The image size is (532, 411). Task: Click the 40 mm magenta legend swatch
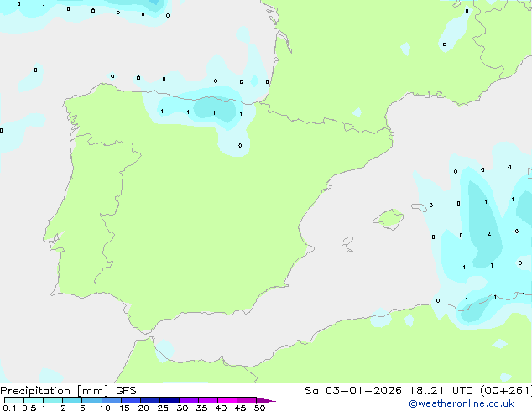227,400
